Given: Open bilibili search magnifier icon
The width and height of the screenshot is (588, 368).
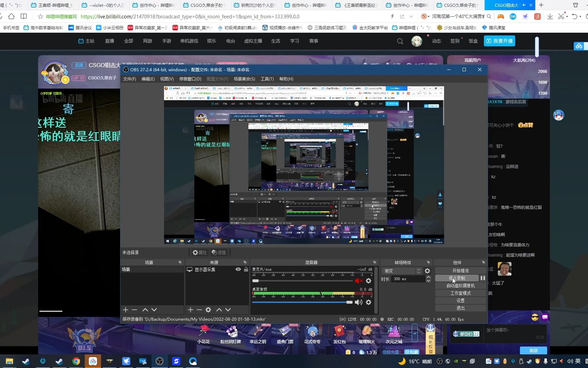Looking at the screenshot, I should click(400, 41).
